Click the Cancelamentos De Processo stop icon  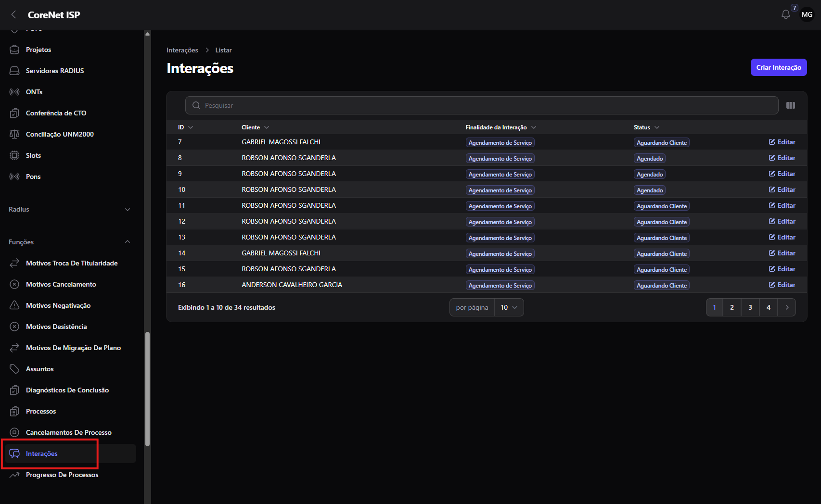14,432
